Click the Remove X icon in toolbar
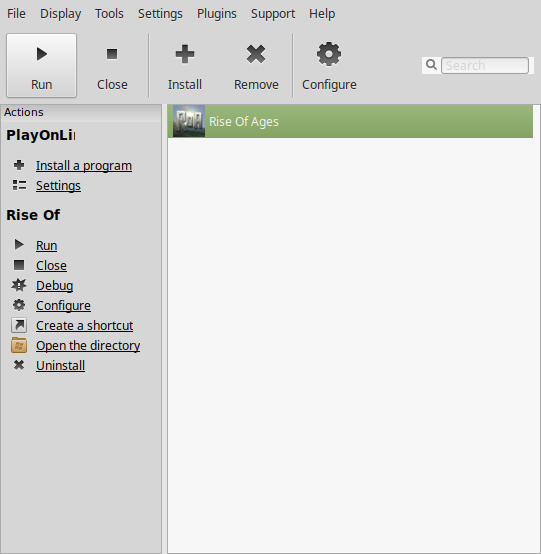Viewport: 541px width, 554px height. pos(256,54)
